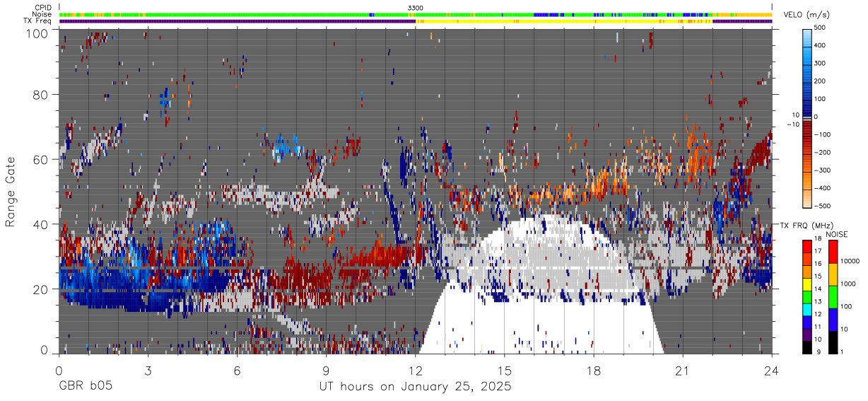Click the 40 range gate tick label
This screenshot has width=868, height=401.
point(41,224)
